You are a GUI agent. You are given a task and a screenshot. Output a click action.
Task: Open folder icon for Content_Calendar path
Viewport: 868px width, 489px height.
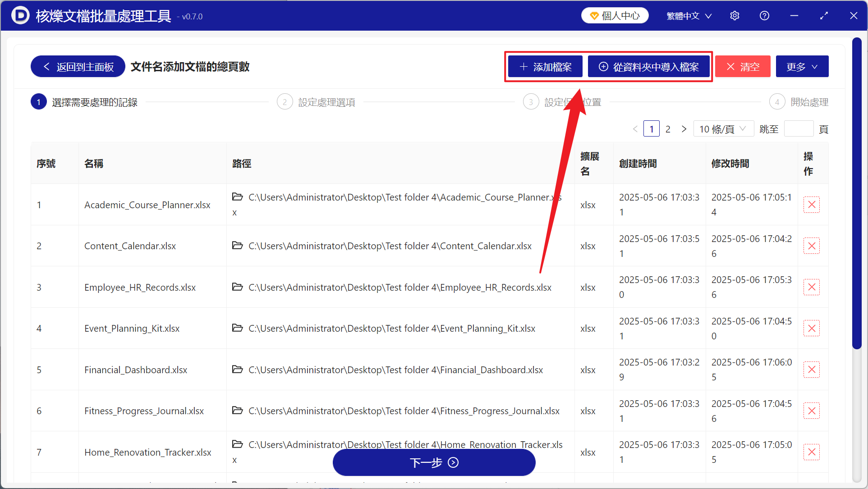237,245
